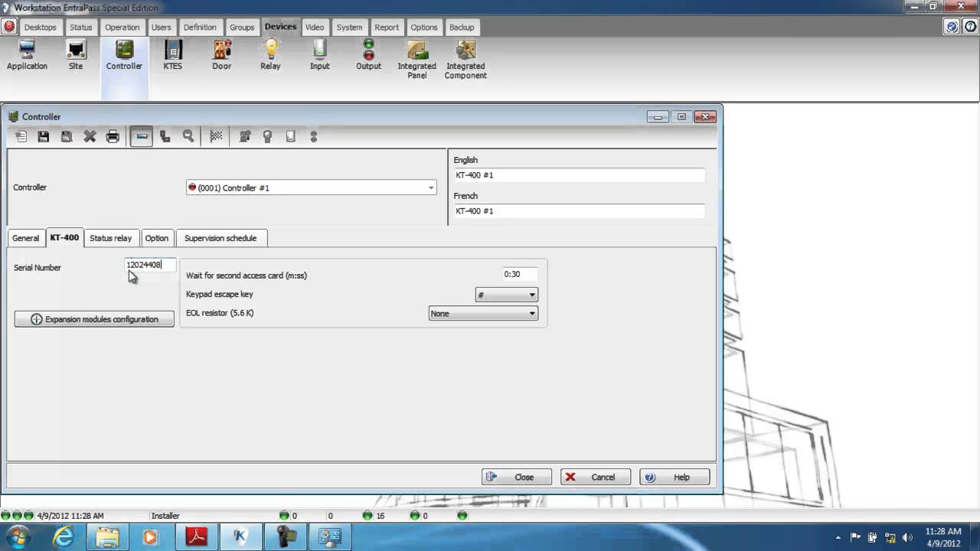This screenshot has width=980, height=551.
Task: Switch to the Option tab
Action: pos(157,238)
